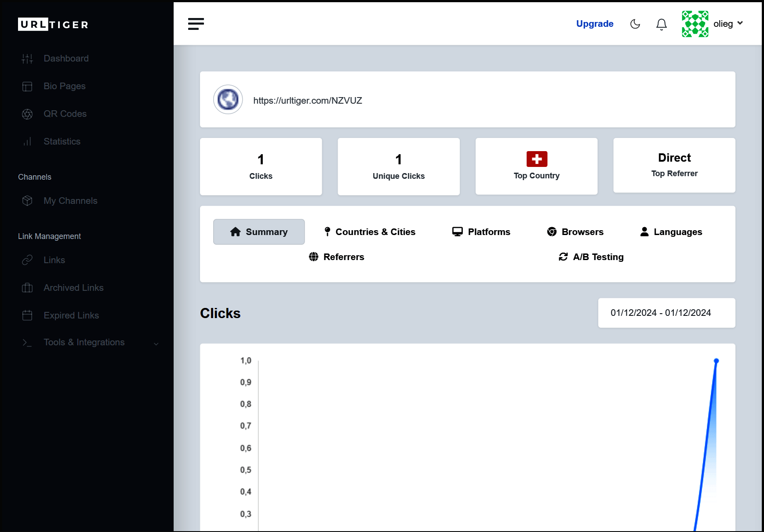The height and width of the screenshot is (532, 764).
Task: Click the Platforms monitor icon
Action: [x=458, y=232]
